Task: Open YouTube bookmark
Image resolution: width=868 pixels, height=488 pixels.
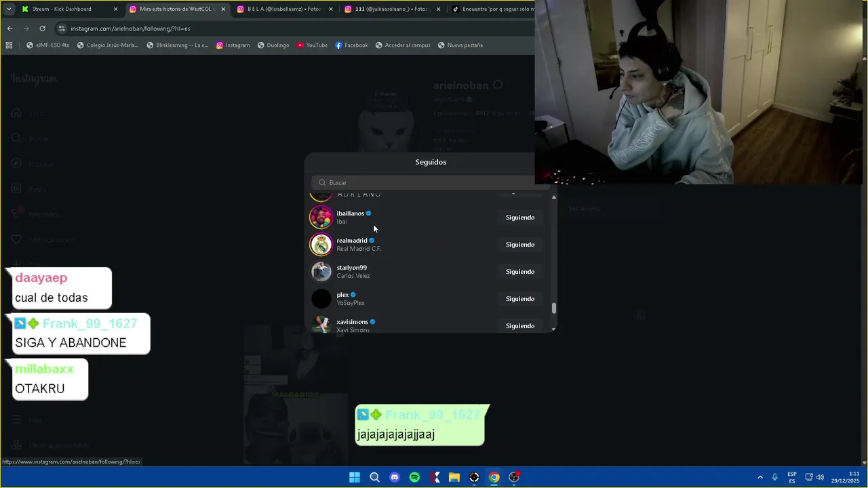Action: 312,45
